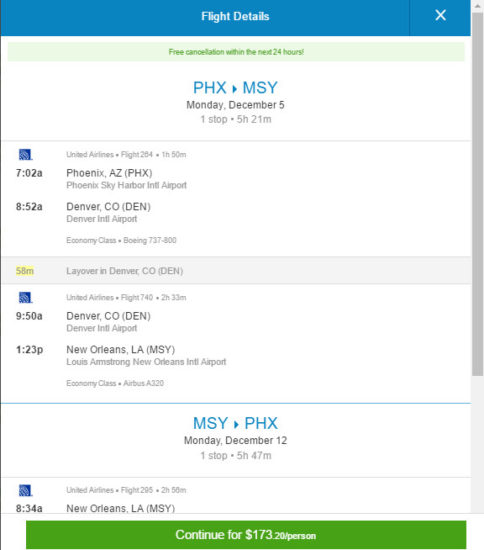Continue for $173.20 per person
Screen dimensions: 484x550
[246, 535]
